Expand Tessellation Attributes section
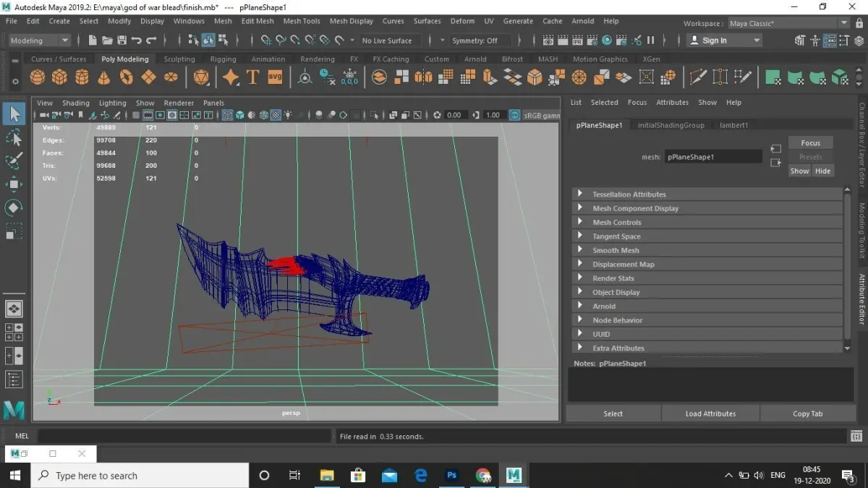Viewport: 868px width, 488px height. tap(707, 194)
